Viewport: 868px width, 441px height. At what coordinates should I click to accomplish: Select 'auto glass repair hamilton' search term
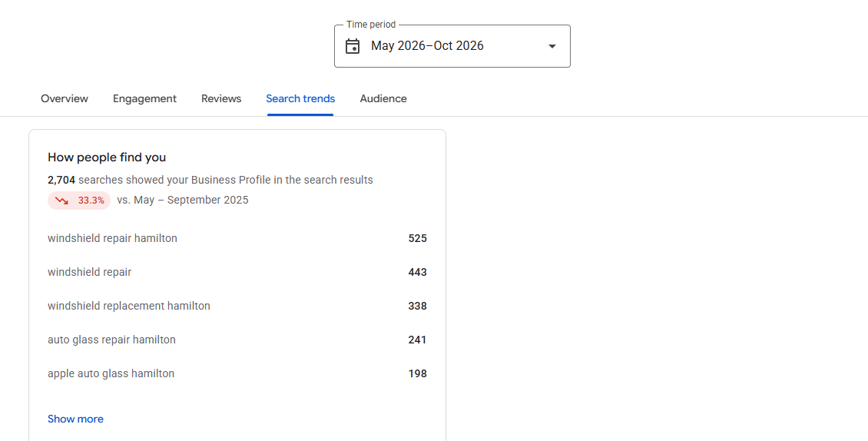(x=111, y=340)
